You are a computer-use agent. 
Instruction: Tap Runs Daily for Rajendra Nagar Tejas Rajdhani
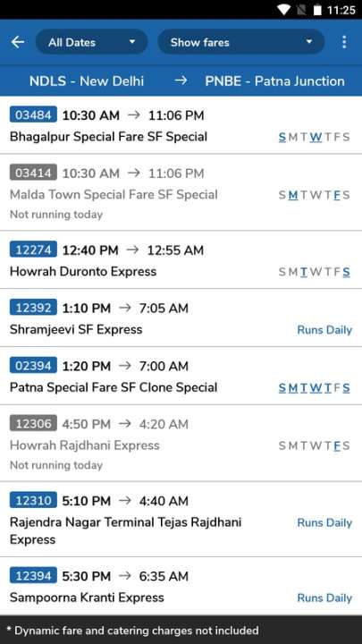(324, 522)
